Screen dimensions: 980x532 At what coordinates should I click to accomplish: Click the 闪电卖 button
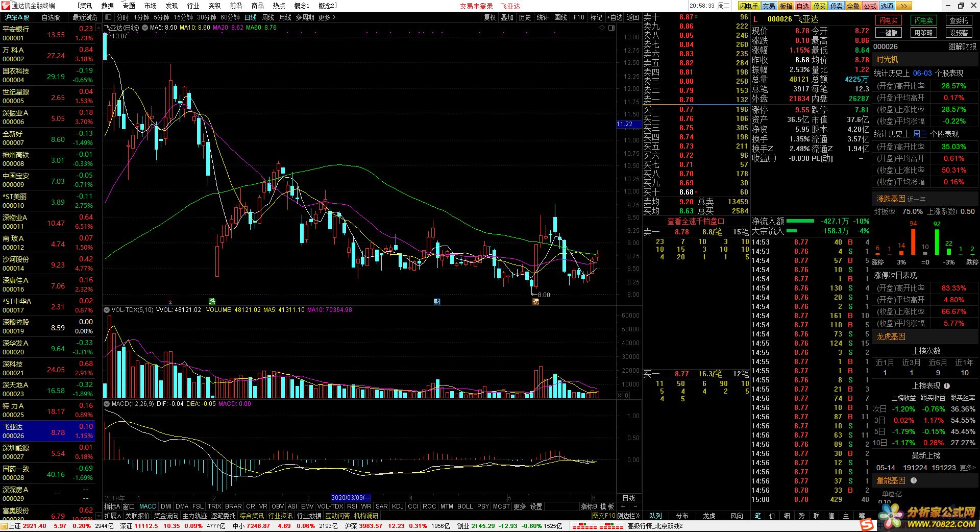[924, 20]
